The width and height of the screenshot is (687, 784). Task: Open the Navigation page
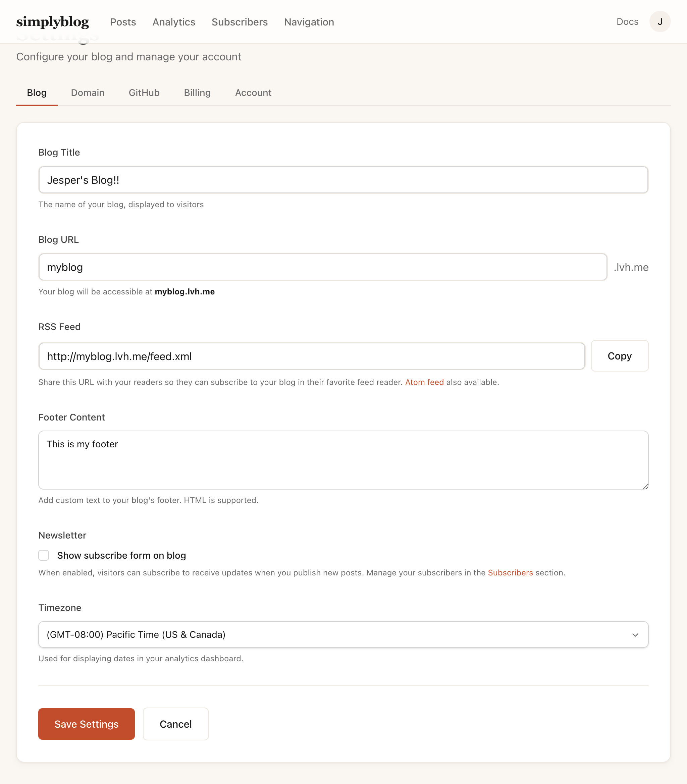[x=309, y=22]
